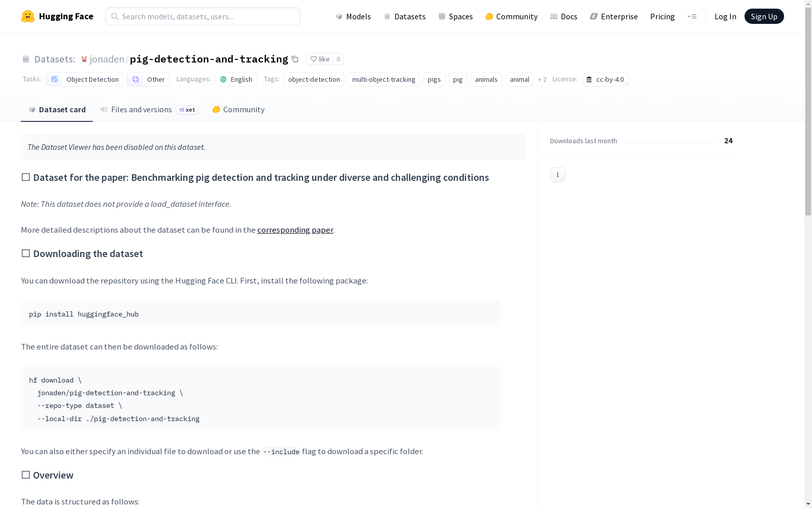Click the search magnifier icon
Screen dimensions: 812x508
click(x=115, y=16)
